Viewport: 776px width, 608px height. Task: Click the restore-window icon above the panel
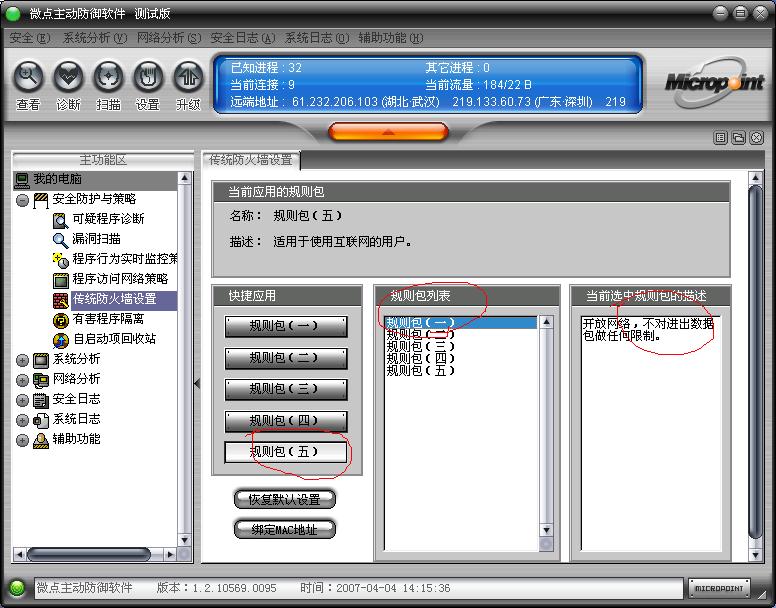point(738,138)
